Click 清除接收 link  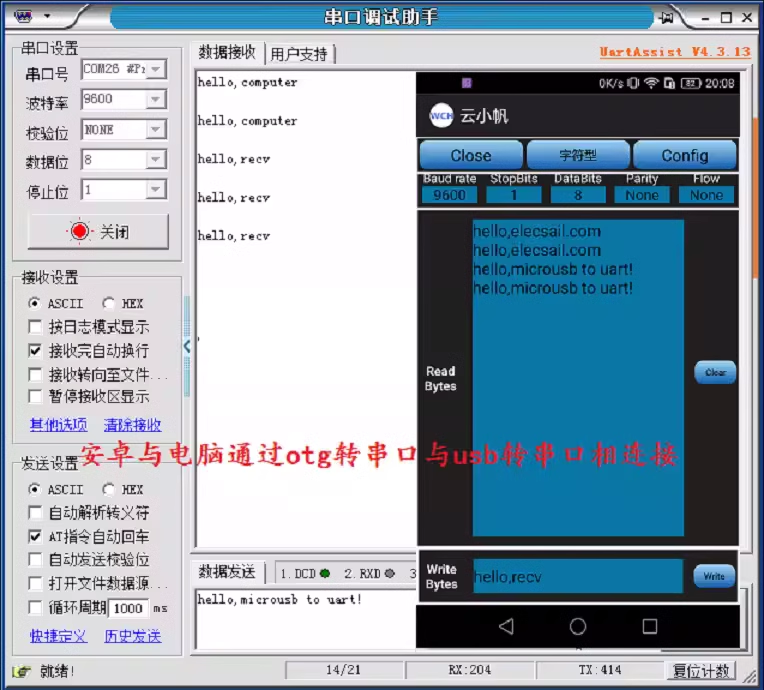tap(133, 425)
